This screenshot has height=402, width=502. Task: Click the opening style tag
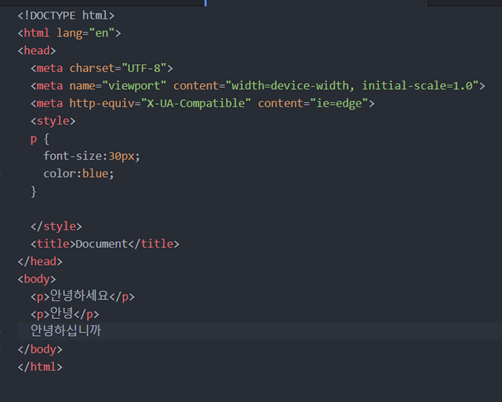pyautogui.click(x=53, y=121)
